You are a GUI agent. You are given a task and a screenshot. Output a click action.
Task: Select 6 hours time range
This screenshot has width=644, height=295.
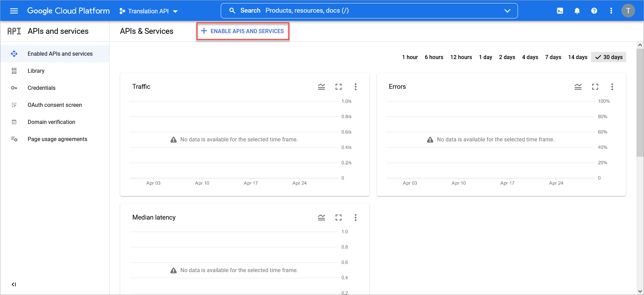[434, 57]
